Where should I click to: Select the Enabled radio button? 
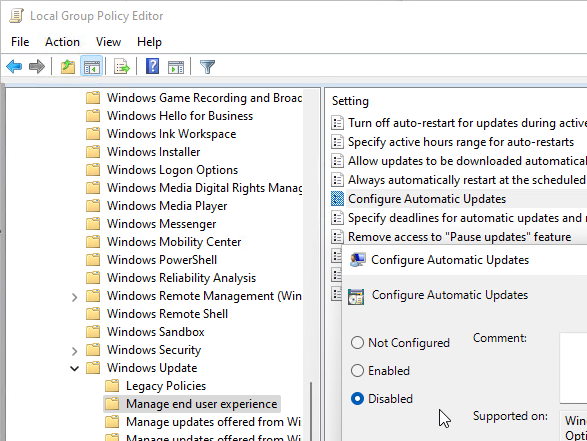pyautogui.click(x=358, y=371)
